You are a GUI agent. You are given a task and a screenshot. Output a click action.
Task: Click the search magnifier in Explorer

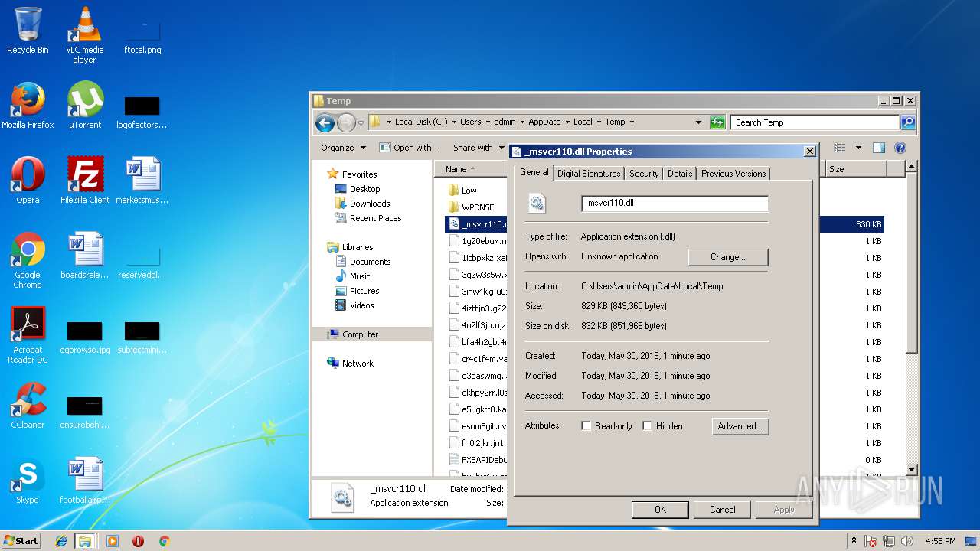[907, 122]
